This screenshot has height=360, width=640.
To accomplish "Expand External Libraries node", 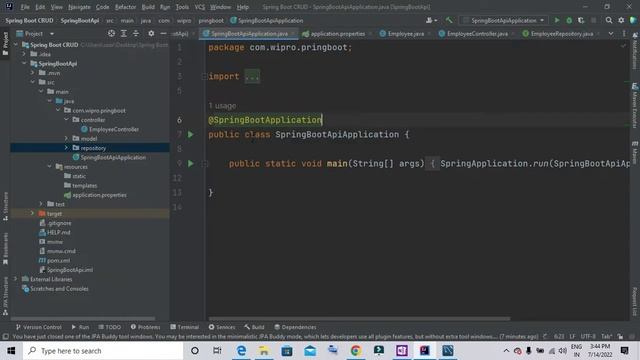I will click(16, 279).
